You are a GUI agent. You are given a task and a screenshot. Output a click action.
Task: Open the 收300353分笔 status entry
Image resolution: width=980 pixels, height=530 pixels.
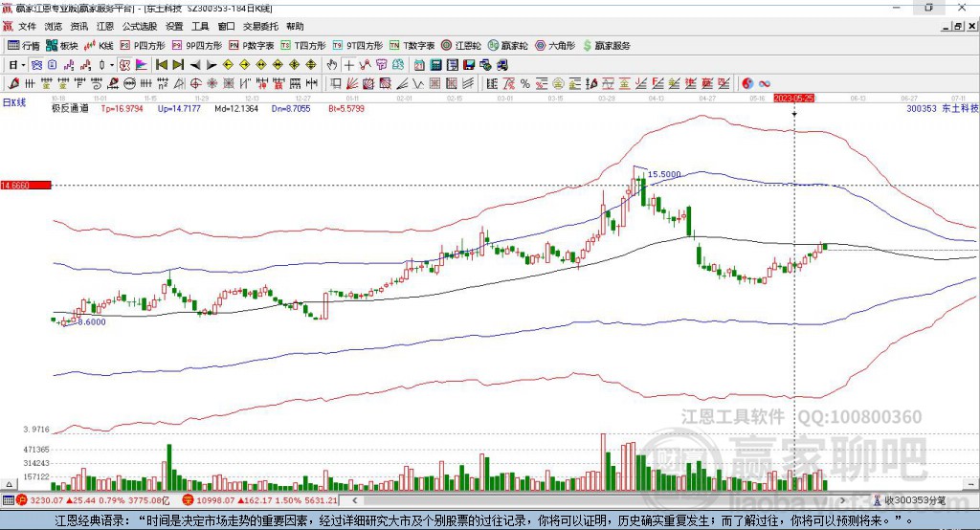pos(910,500)
